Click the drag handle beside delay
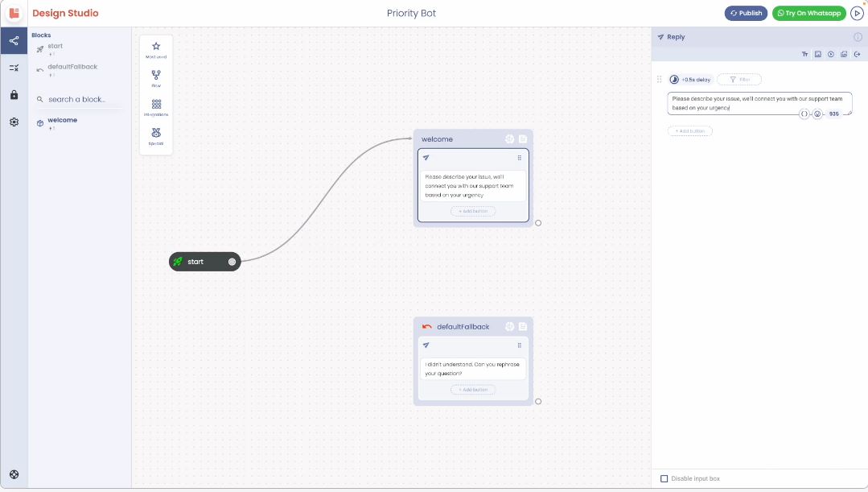868x492 pixels. (x=660, y=79)
